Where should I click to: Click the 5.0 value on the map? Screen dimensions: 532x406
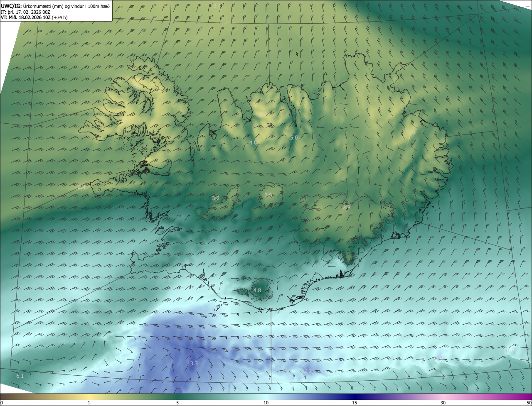coord(294,137)
